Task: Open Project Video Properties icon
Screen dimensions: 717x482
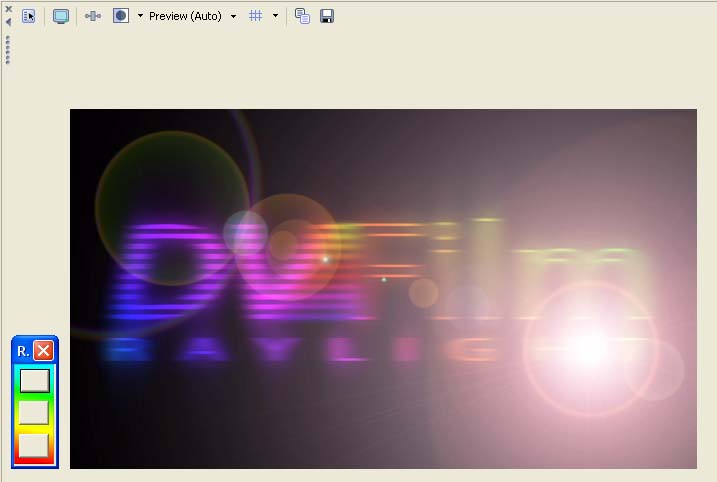Action: (28, 16)
